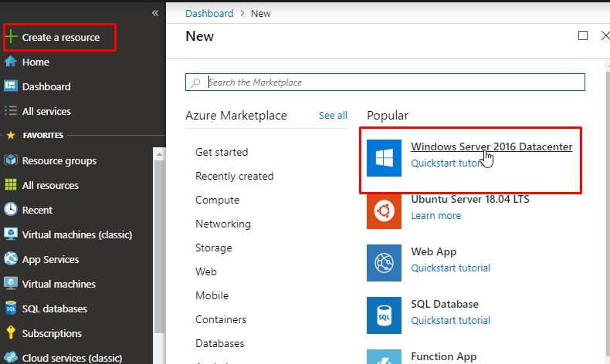Viewport: 610px width, 364px height.
Task: Select Recently created category
Action: click(x=235, y=176)
